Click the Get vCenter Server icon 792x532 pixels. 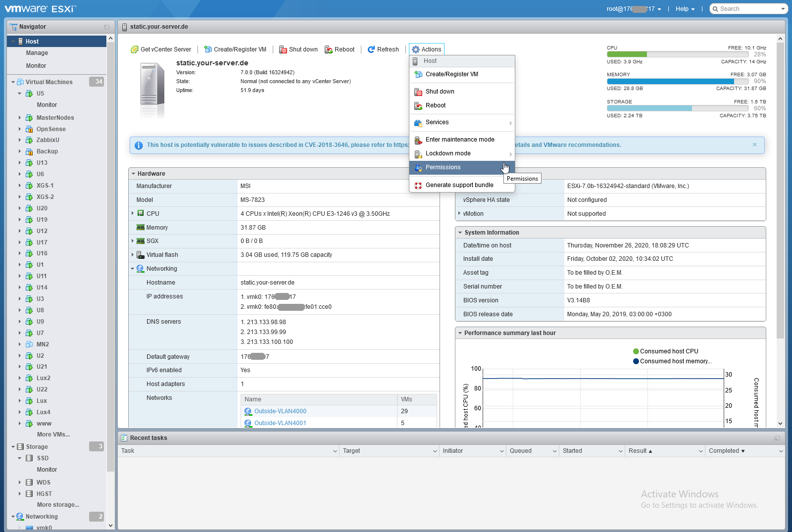tap(134, 49)
